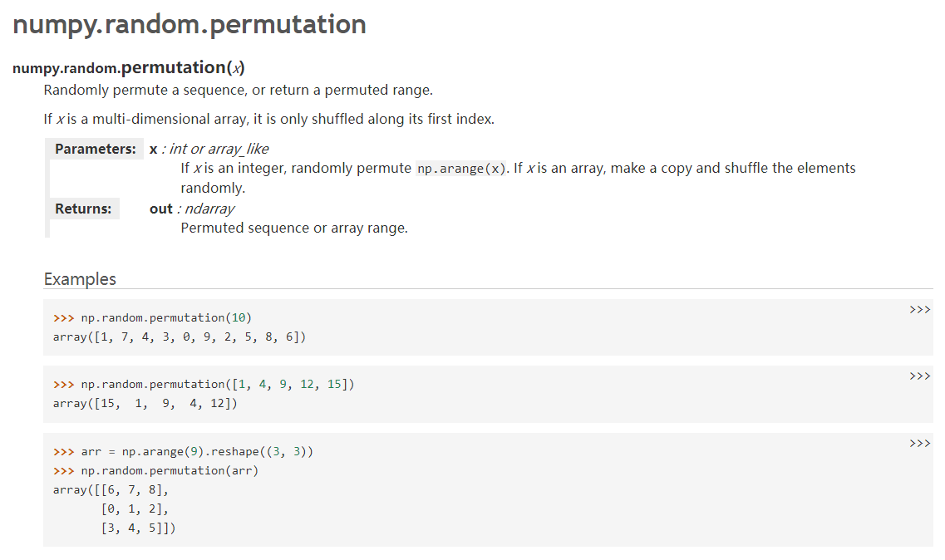Click the 'int or array_like' type text
The height and width of the screenshot is (560, 945).
click(219, 150)
